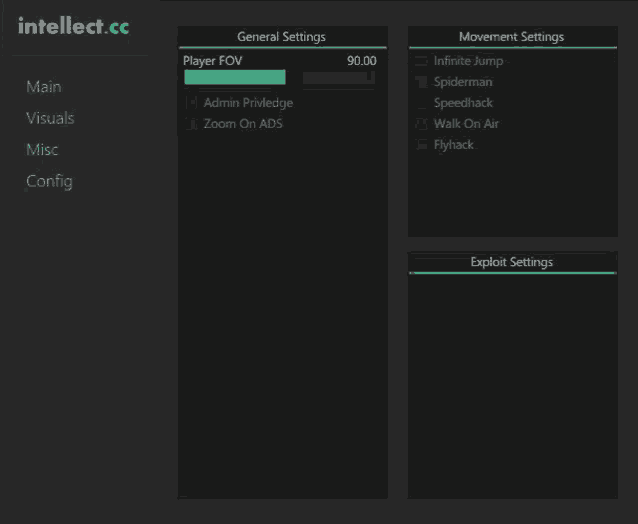Click the Flyhack icon
Screen dimensions: 638x524
click(421, 145)
